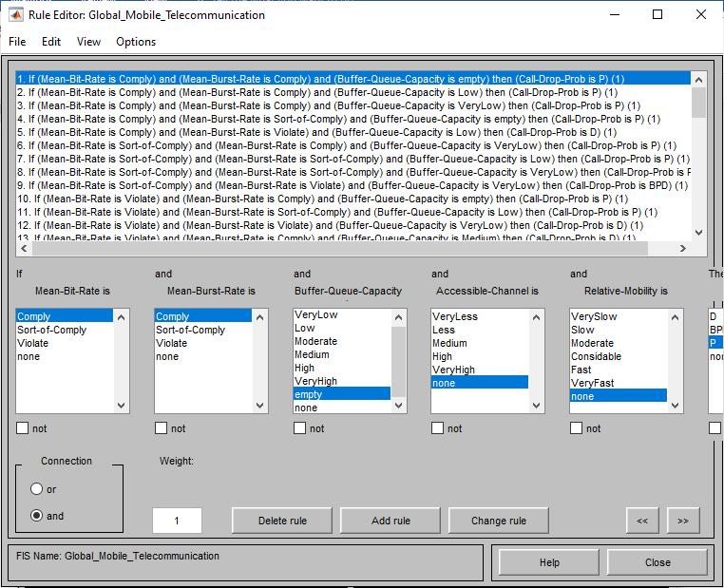Select Less under Accessible-Channel
Image resolution: width=724 pixels, height=588 pixels.
(480, 330)
